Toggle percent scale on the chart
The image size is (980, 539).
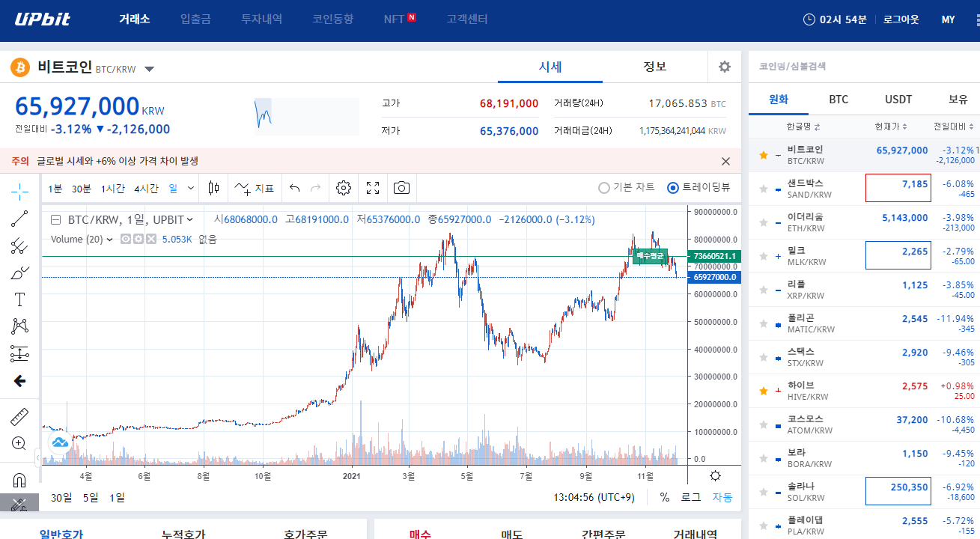(x=664, y=497)
